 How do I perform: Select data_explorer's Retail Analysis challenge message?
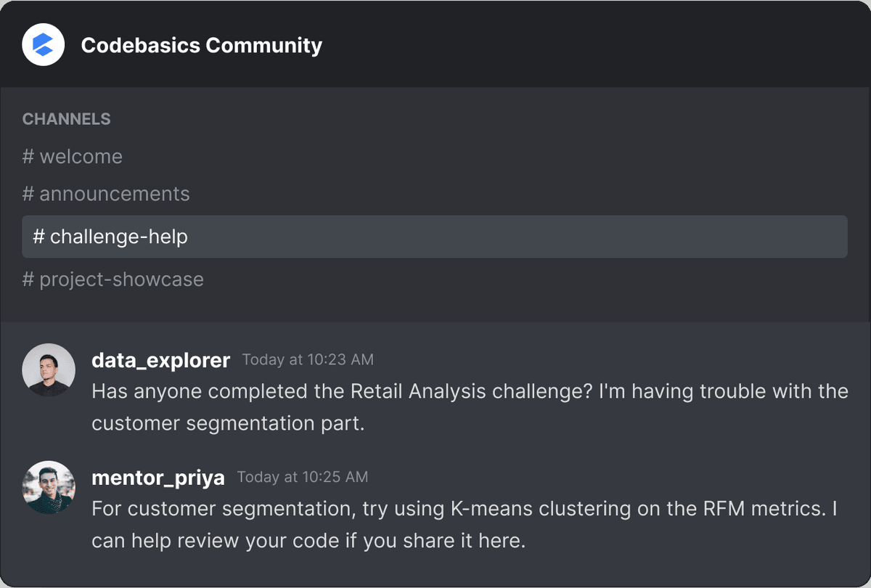coord(470,407)
